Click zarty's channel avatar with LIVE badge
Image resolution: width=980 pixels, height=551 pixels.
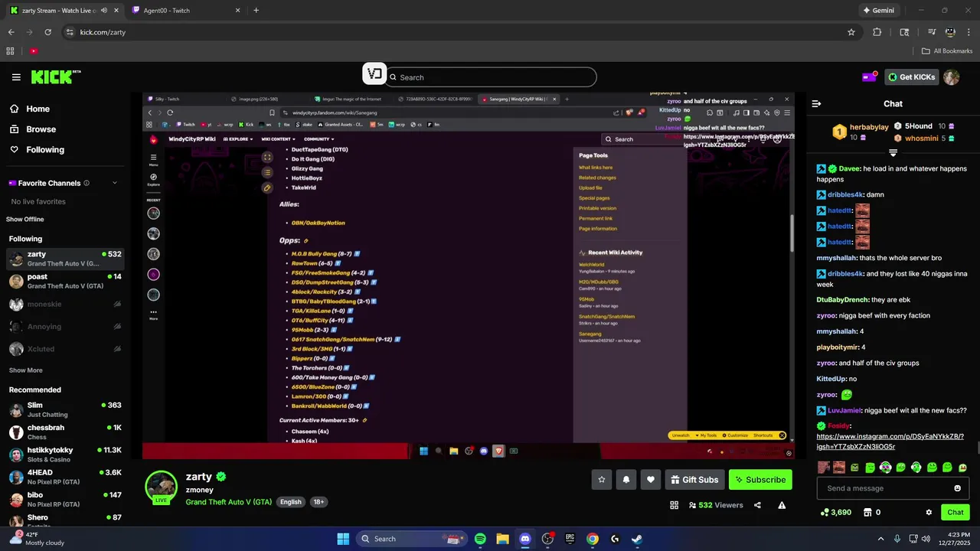162,487
